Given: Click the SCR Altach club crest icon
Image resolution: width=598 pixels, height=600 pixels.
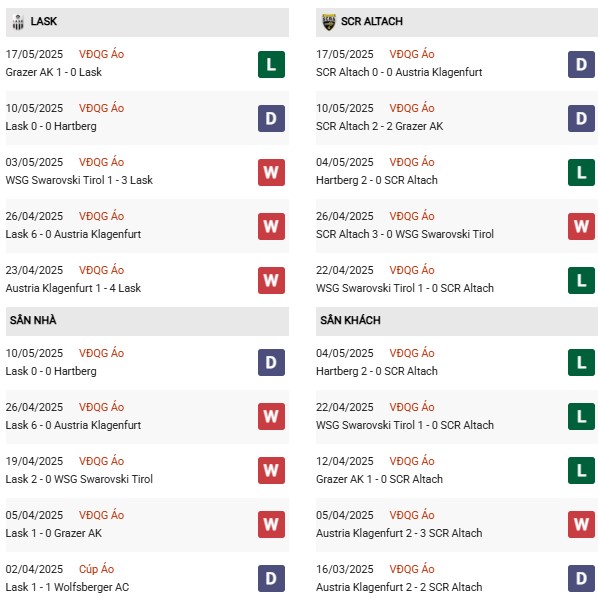Looking at the screenshot, I should coord(329,22).
